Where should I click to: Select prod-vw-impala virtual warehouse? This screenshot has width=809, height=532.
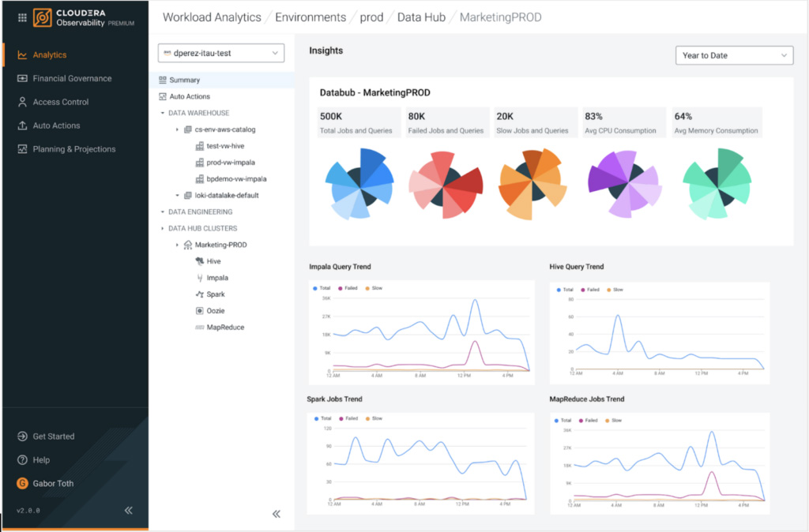click(x=230, y=163)
